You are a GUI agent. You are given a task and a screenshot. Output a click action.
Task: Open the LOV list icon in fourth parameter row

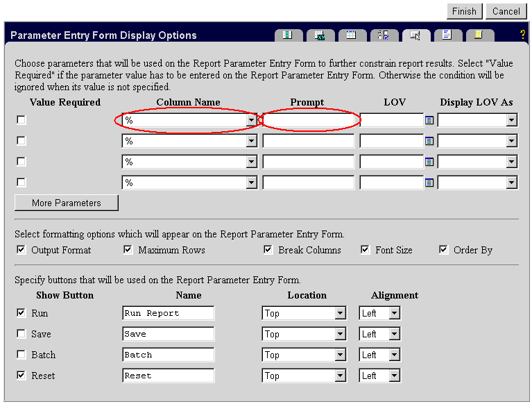(x=429, y=183)
